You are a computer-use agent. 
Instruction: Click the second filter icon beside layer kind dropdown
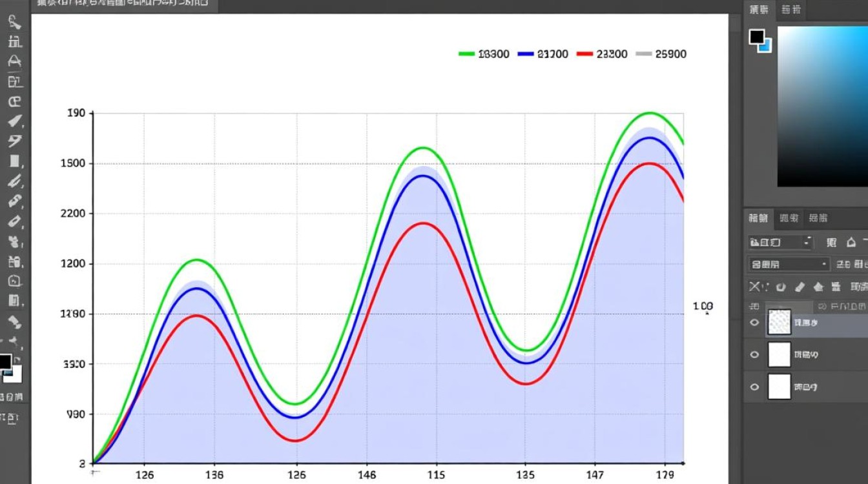851,243
